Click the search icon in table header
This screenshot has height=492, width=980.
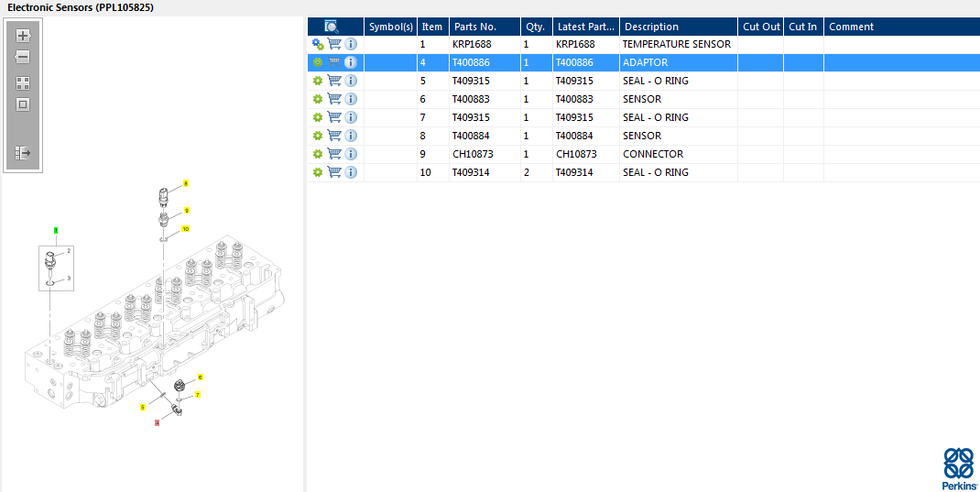[x=332, y=27]
